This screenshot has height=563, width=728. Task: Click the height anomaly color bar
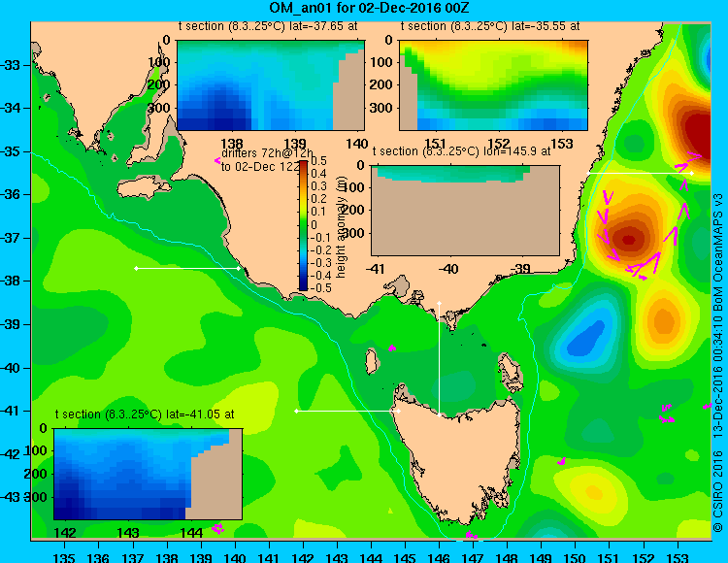(303, 225)
